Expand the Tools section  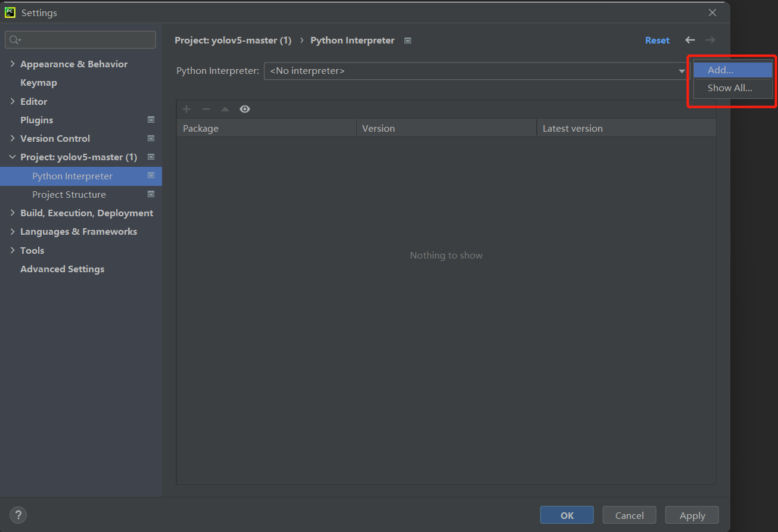point(13,250)
